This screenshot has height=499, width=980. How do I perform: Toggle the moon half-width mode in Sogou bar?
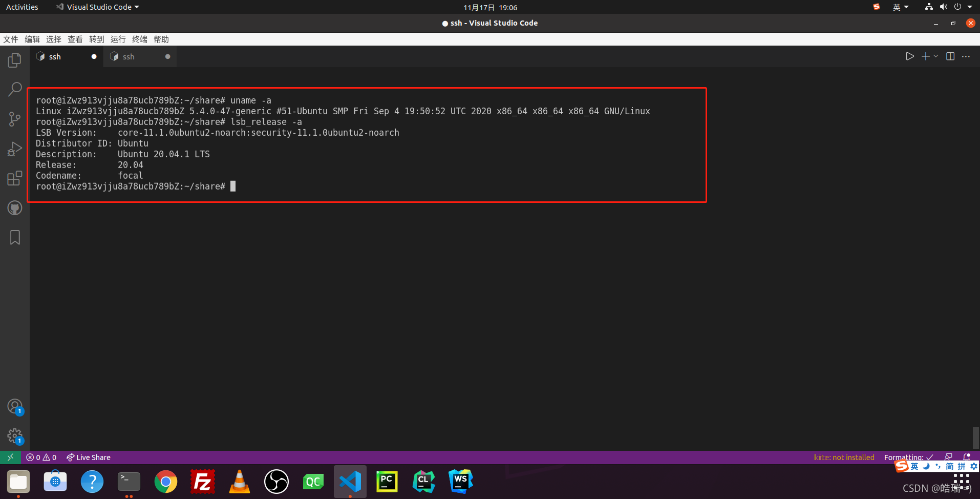(x=926, y=466)
